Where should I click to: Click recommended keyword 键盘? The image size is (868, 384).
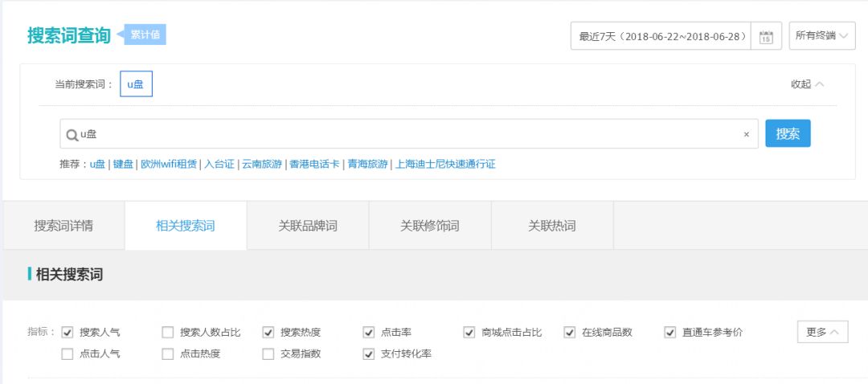(123, 165)
